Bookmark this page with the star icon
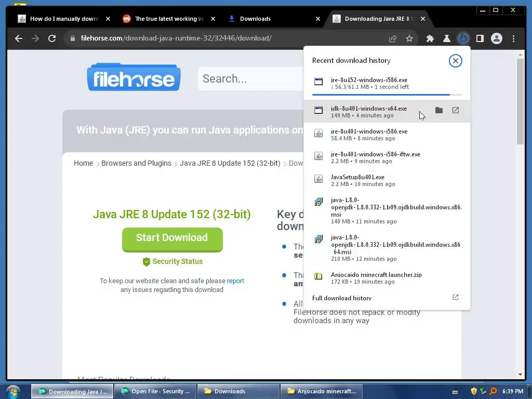Image resolution: width=532 pixels, height=399 pixels. click(409, 38)
